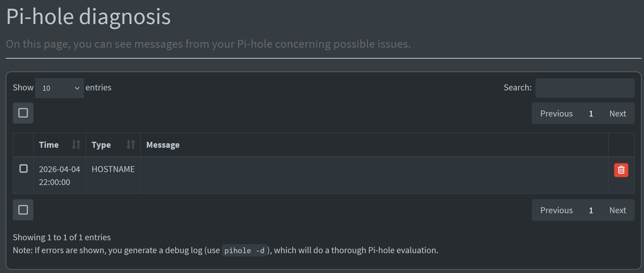Sort table by the Time column label
The height and width of the screenshot is (273, 644).
(x=49, y=145)
